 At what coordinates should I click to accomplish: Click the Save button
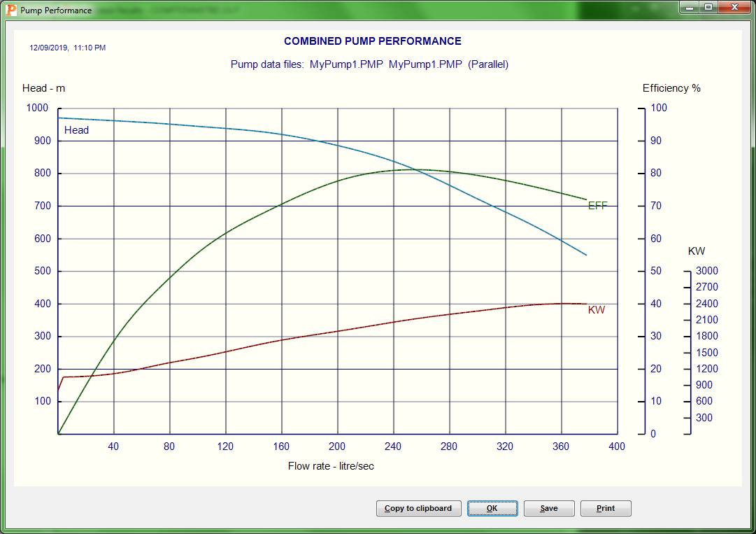click(x=549, y=508)
